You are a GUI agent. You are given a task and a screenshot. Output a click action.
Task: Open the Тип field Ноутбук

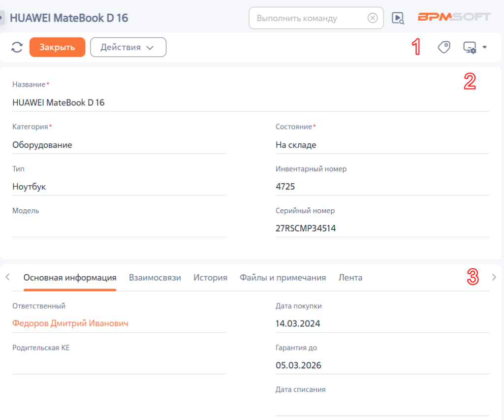click(x=119, y=187)
